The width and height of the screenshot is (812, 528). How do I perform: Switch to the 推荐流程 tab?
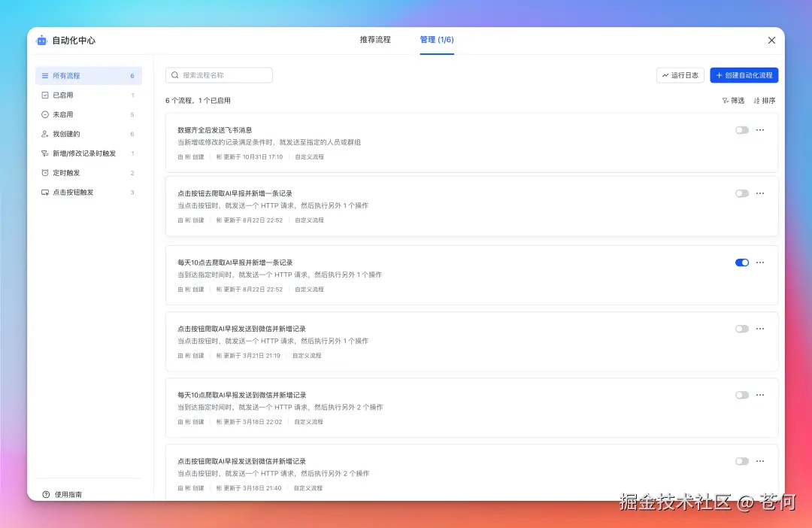coord(376,41)
